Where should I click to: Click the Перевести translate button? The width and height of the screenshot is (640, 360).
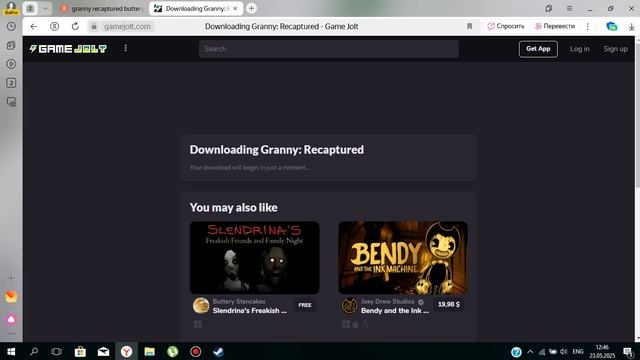click(555, 26)
